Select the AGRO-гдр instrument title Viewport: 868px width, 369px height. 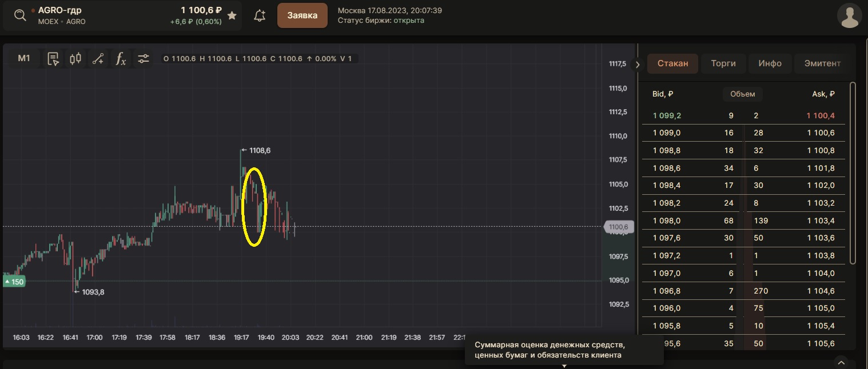[59, 10]
